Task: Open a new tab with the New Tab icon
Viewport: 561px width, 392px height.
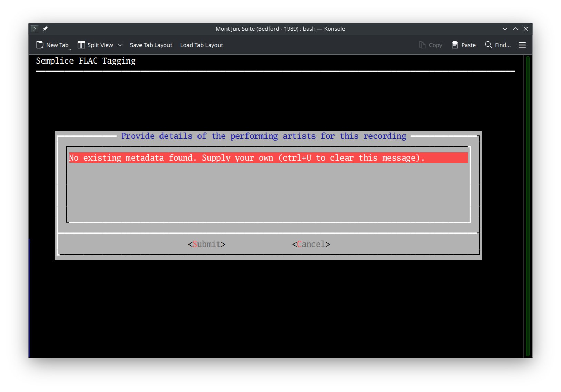Action: pyautogui.click(x=40, y=45)
